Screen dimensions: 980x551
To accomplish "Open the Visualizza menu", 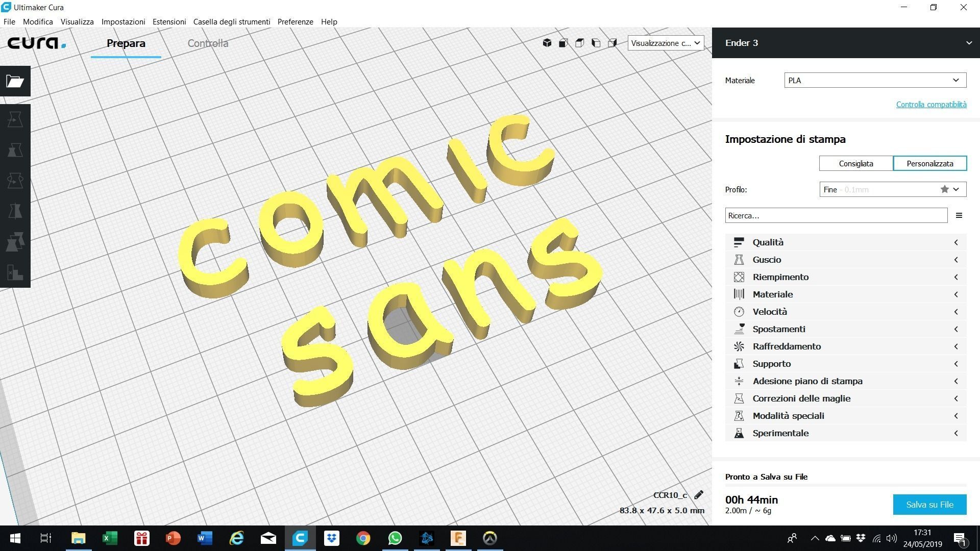I will pos(77,22).
